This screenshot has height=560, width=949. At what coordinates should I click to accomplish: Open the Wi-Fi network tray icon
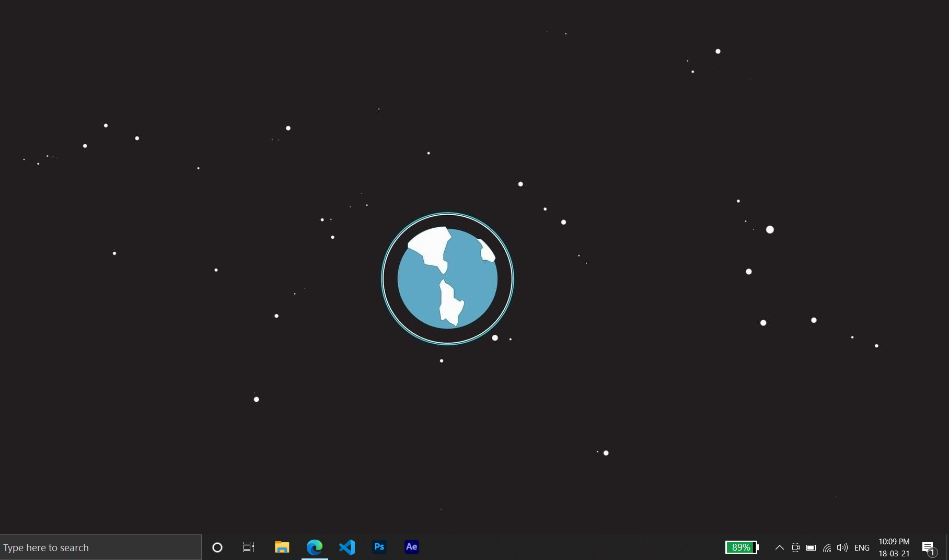click(x=827, y=547)
